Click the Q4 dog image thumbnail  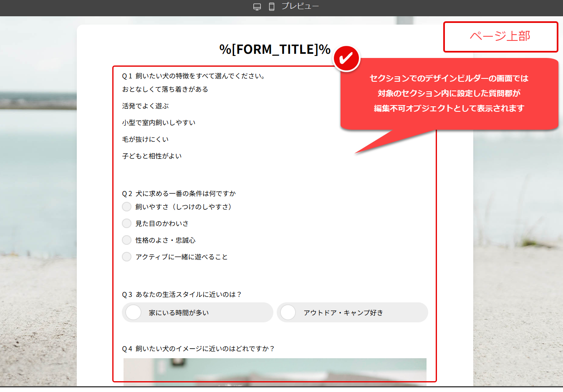(x=275, y=373)
